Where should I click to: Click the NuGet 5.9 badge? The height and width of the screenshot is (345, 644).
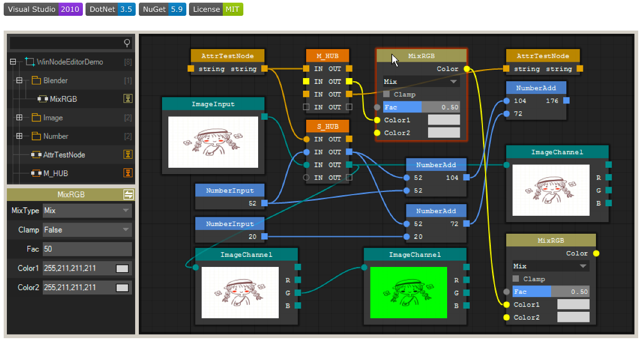pos(163,9)
